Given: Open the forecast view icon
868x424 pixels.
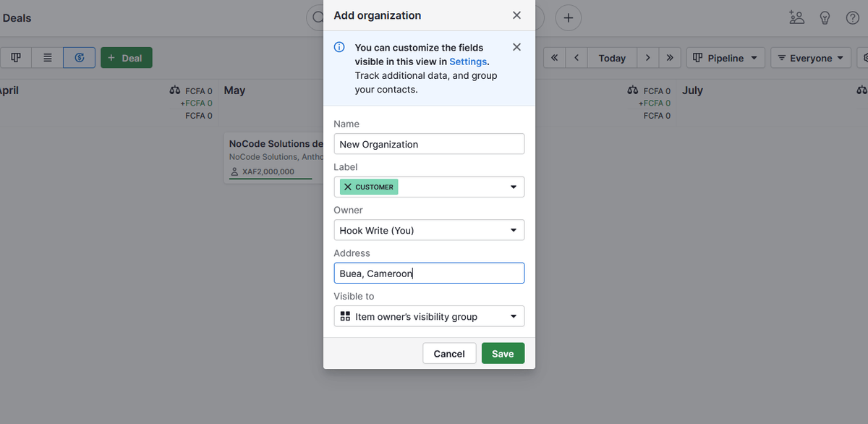Looking at the screenshot, I should [79, 57].
